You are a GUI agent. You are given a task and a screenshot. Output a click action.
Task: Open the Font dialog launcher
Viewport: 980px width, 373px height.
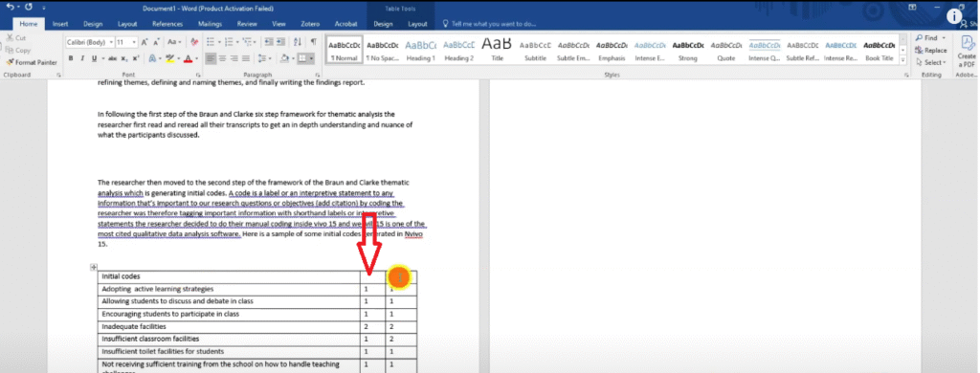[x=198, y=75]
